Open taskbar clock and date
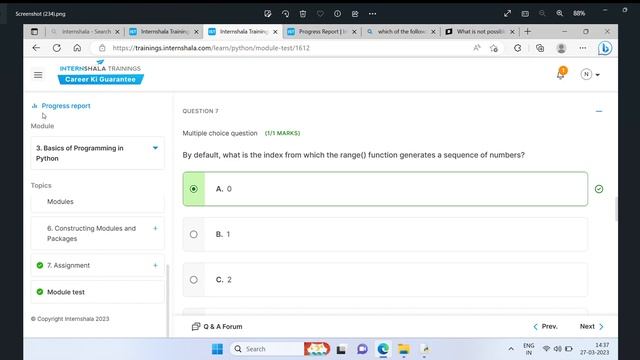This screenshot has width=640, height=360. pyautogui.click(x=594, y=349)
